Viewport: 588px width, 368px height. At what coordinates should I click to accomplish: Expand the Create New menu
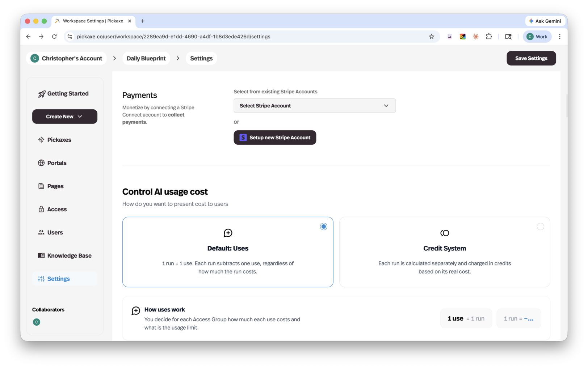[x=64, y=116]
